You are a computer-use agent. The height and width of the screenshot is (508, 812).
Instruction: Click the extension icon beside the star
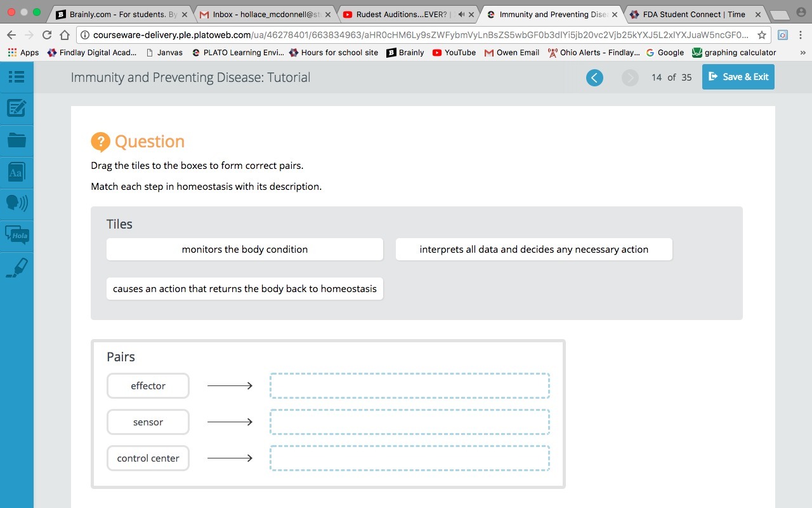point(783,35)
